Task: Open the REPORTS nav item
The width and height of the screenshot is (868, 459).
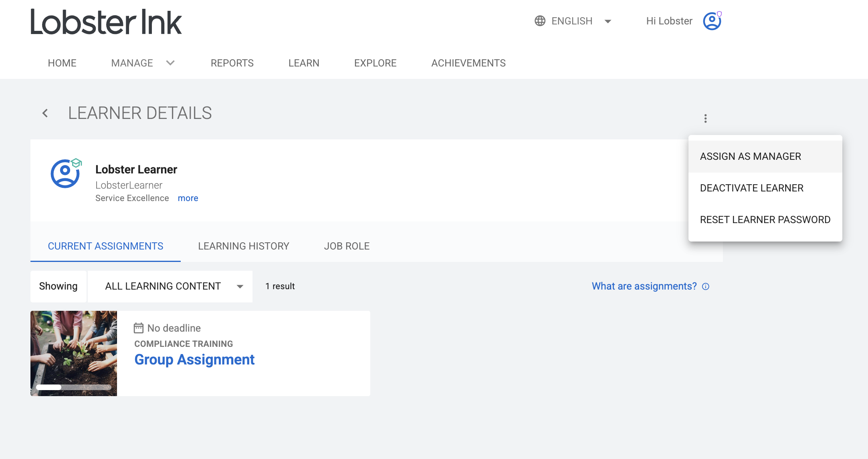Action: (x=232, y=63)
